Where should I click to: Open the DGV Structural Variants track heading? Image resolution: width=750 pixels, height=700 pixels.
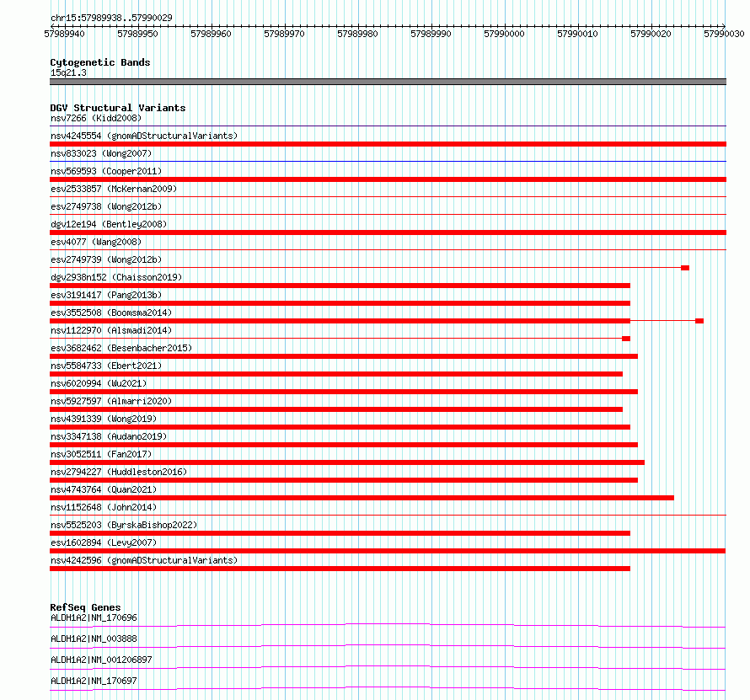(118, 108)
